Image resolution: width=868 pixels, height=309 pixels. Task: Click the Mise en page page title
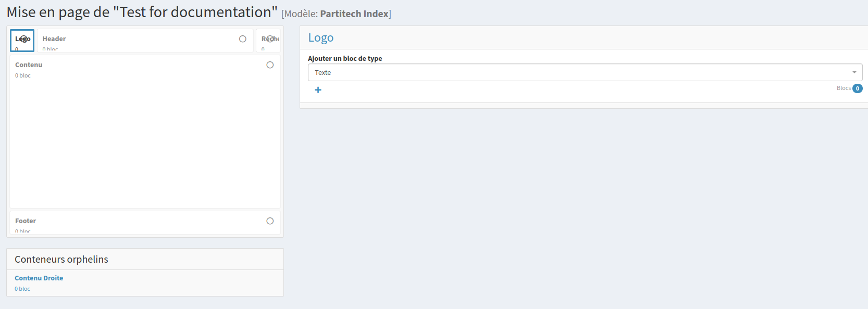[x=142, y=12]
